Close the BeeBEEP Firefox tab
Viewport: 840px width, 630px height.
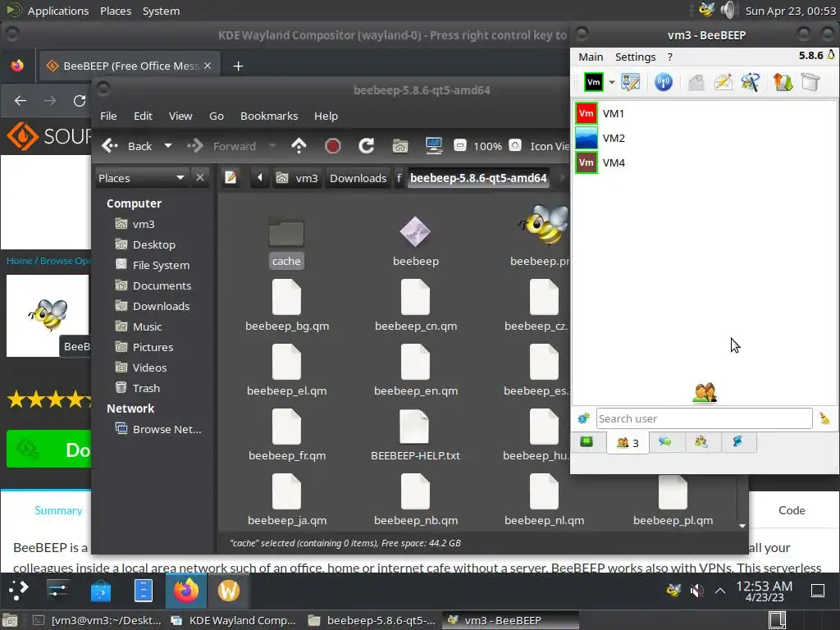coord(208,66)
